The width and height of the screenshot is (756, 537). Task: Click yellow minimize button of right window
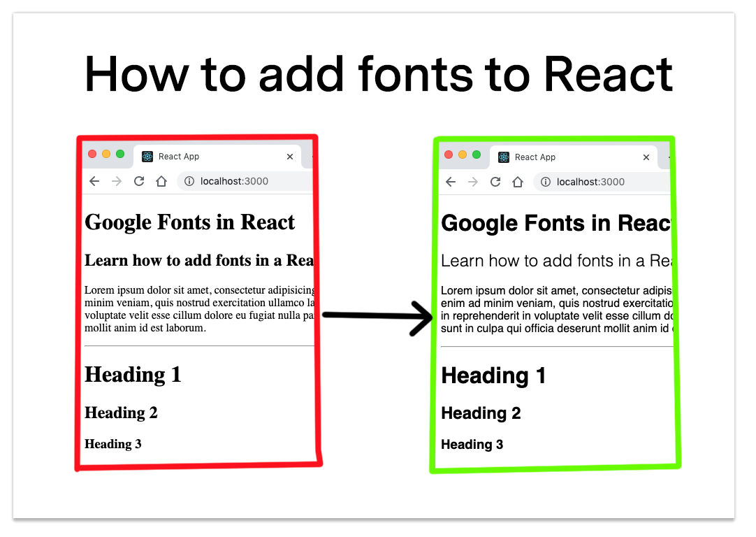pyautogui.click(x=463, y=155)
